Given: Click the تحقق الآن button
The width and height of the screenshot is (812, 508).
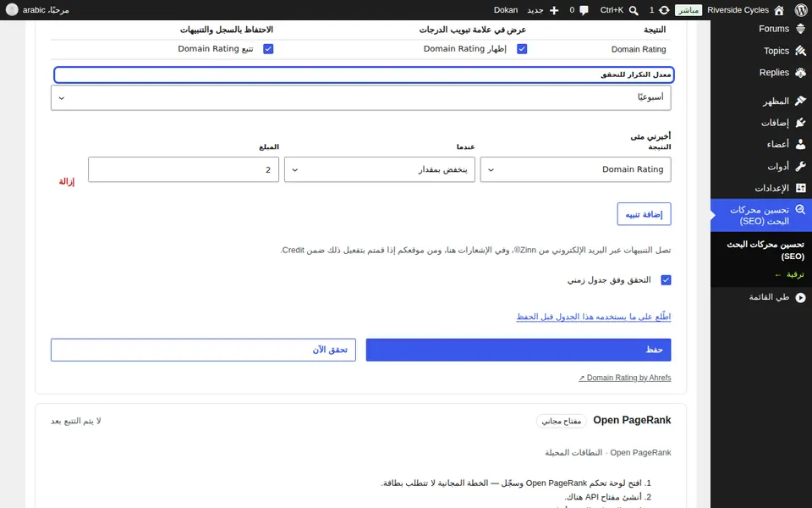Looking at the screenshot, I should 203,350.
